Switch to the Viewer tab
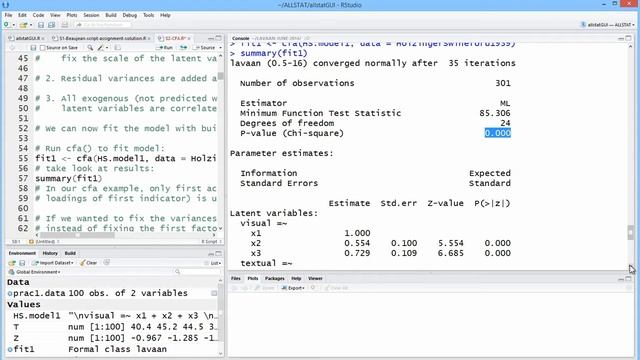Viewport: 640px width, 360px height. 315,278
